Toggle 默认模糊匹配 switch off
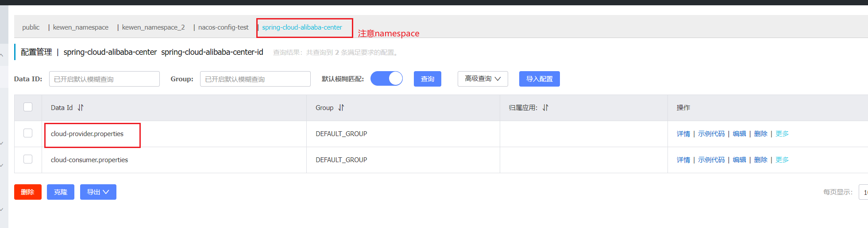The width and height of the screenshot is (868, 228). 386,79
